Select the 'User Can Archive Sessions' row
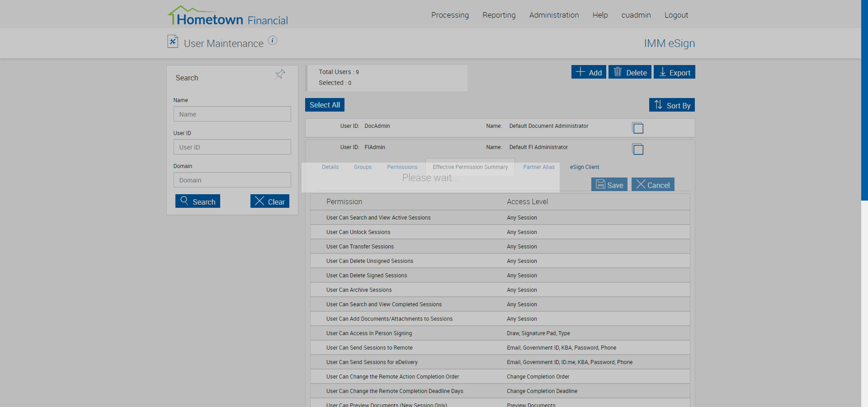The width and height of the screenshot is (868, 407). pos(500,290)
